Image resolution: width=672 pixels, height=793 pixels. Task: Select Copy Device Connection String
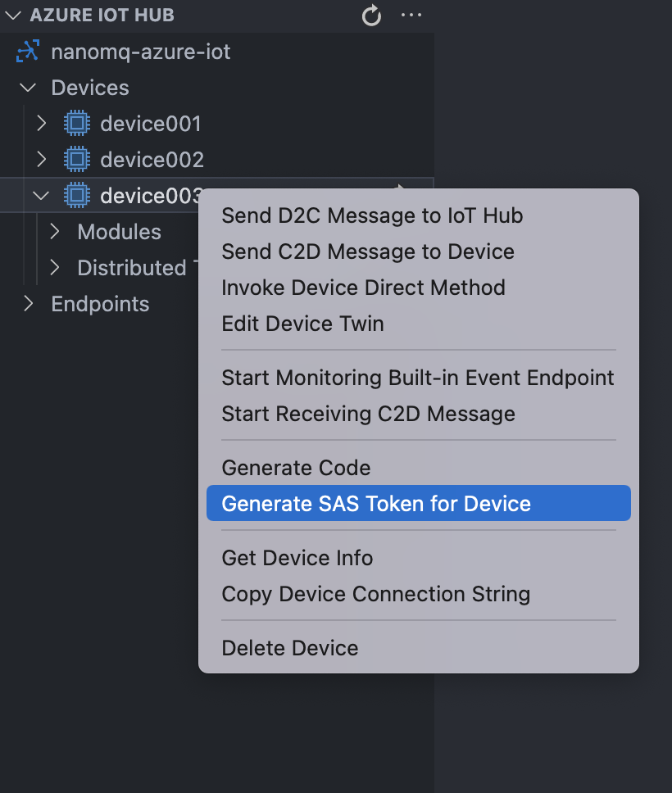coord(375,594)
